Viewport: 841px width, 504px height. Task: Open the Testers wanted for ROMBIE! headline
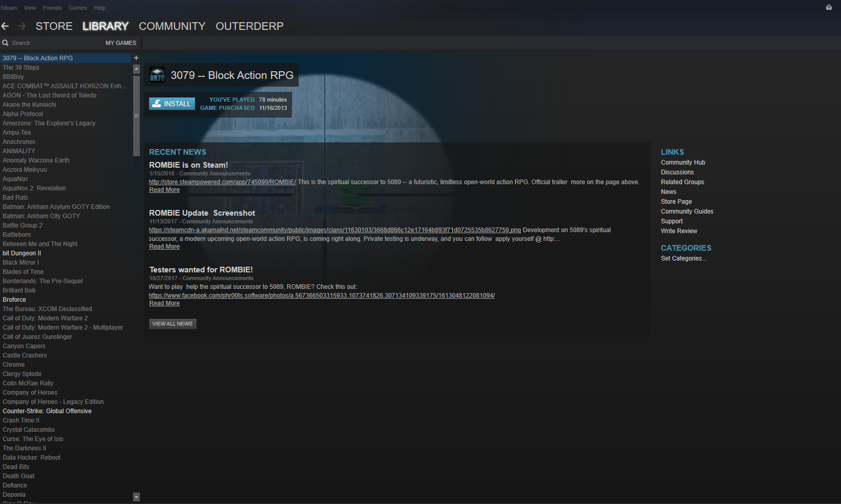[x=201, y=270]
